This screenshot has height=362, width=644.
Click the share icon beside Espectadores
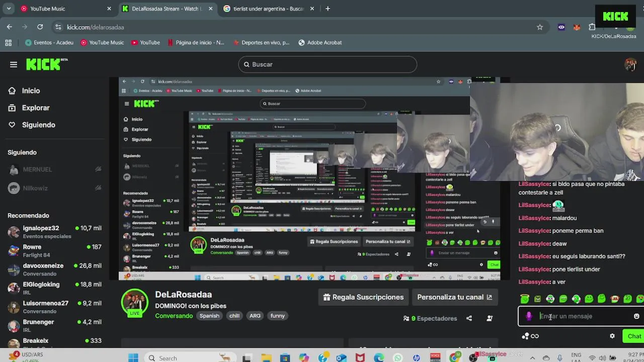pos(469,318)
